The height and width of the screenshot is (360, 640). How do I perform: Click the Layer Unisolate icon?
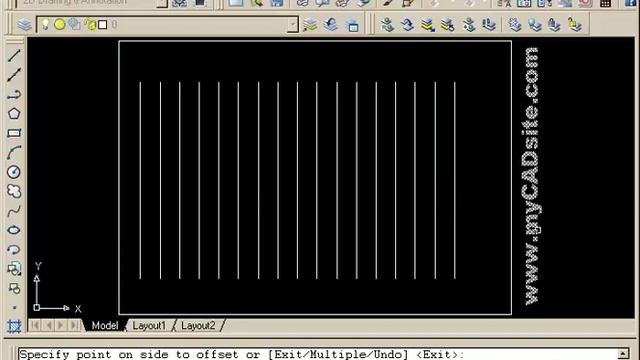click(447, 25)
